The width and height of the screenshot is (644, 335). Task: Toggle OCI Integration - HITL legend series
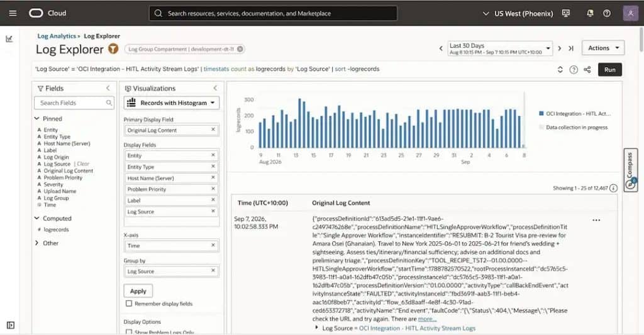(x=575, y=114)
